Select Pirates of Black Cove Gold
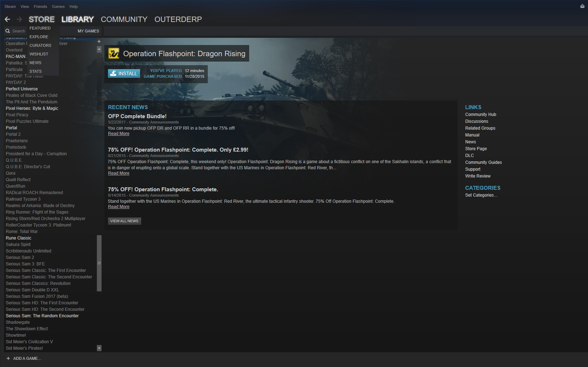Viewport: 588px width, 367px height. (x=32, y=95)
